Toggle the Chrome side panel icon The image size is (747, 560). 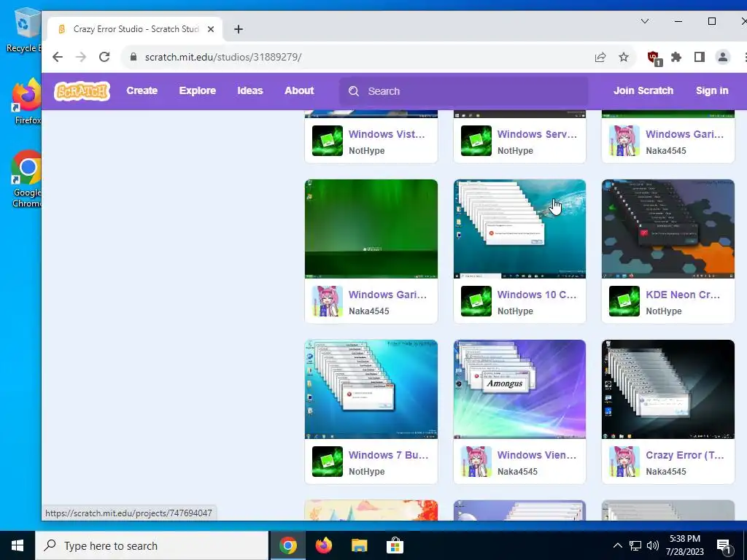tap(700, 57)
